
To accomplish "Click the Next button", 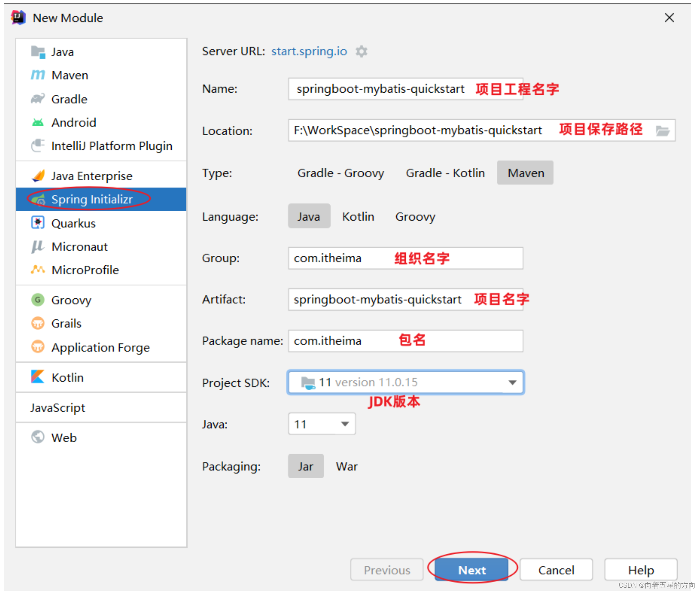I will click(x=472, y=570).
